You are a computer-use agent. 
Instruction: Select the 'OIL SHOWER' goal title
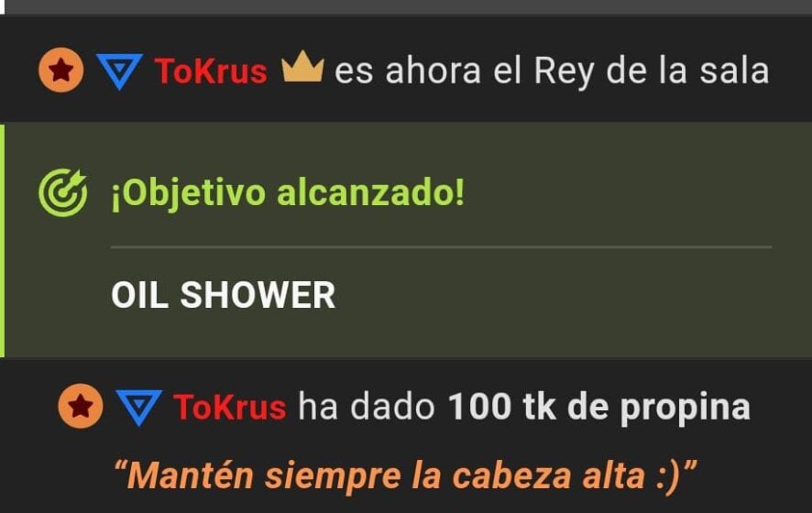(224, 295)
